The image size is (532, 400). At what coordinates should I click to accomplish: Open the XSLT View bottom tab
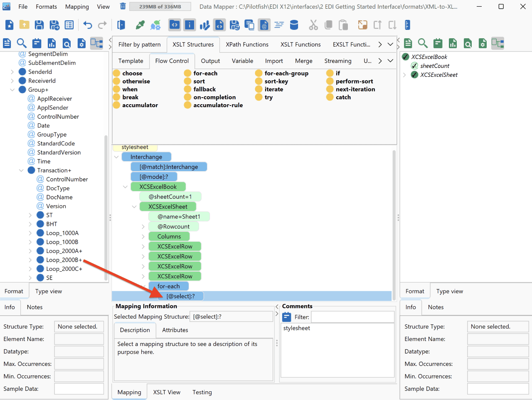pos(167,392)
